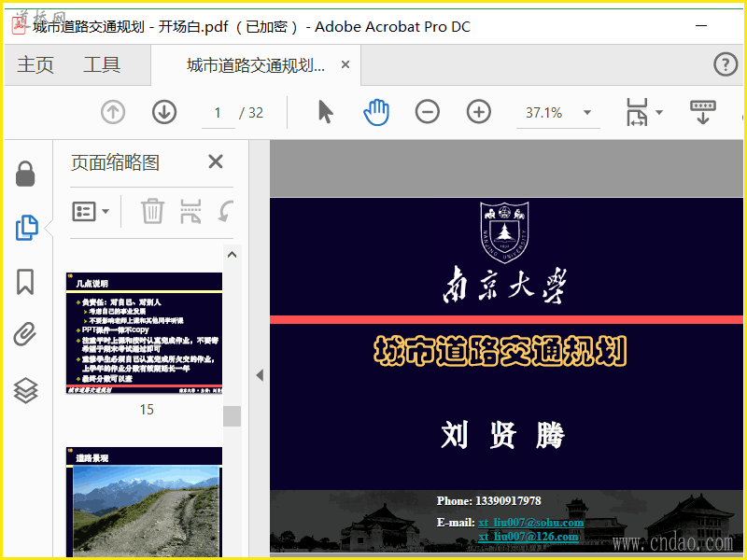The height and width of the screenshot is (560, 747).
Task: Toggle the page thumbnails sidebar icon
Action: point(27,228)
